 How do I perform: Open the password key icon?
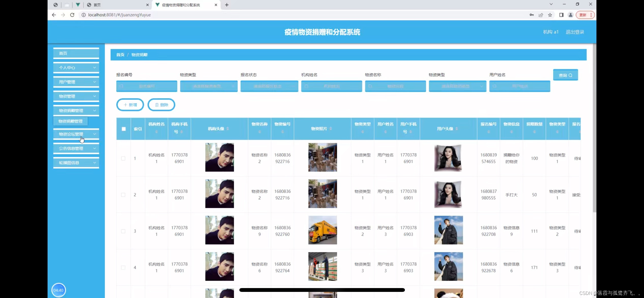pos(532,15)
